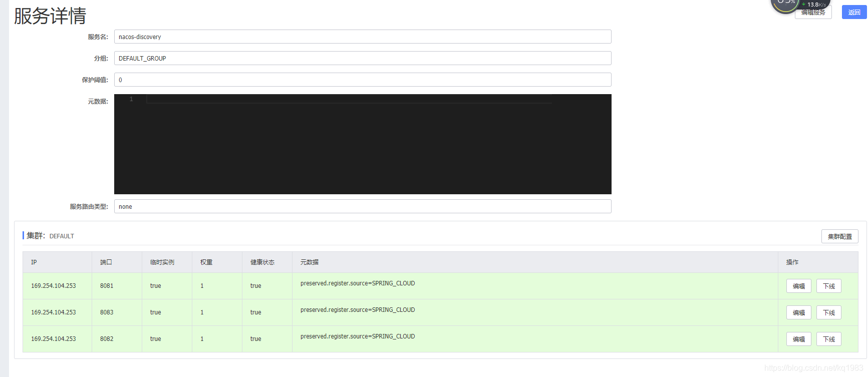868x377 pixels.
Task: Select IP 169.254.104.253 in the 8081 row
Action: [x=54, y=286]
